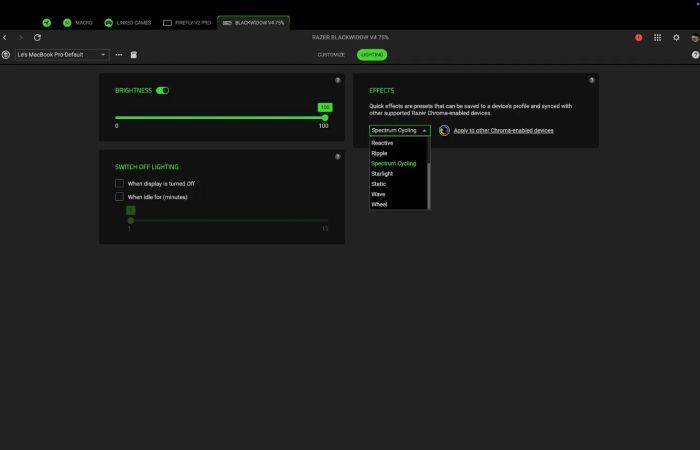Image resolution: width=700 pixels, height=450 pixels.
Task: Open the profile options three-dot menu
Action: [119, 54]
